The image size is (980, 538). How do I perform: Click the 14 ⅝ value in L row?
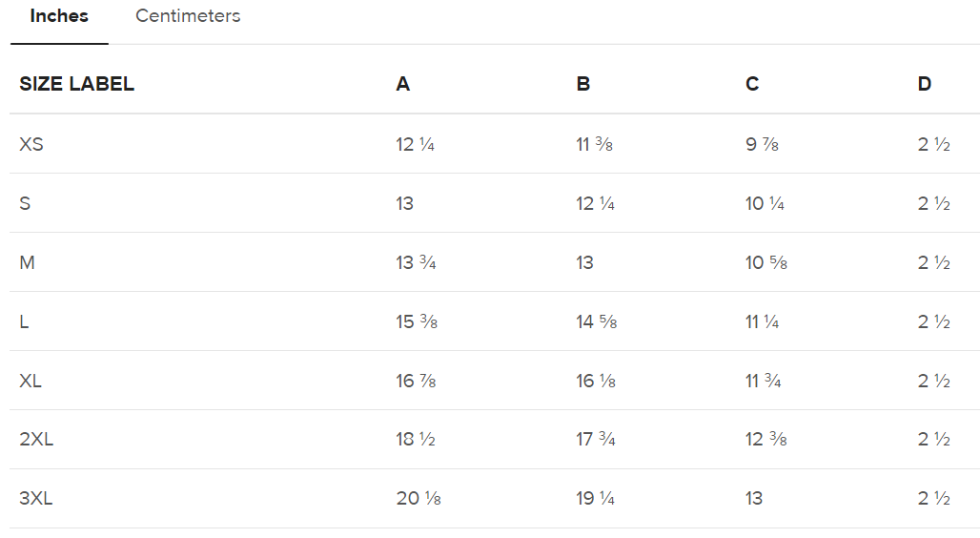pyautogui.click(x=597, y=322)
